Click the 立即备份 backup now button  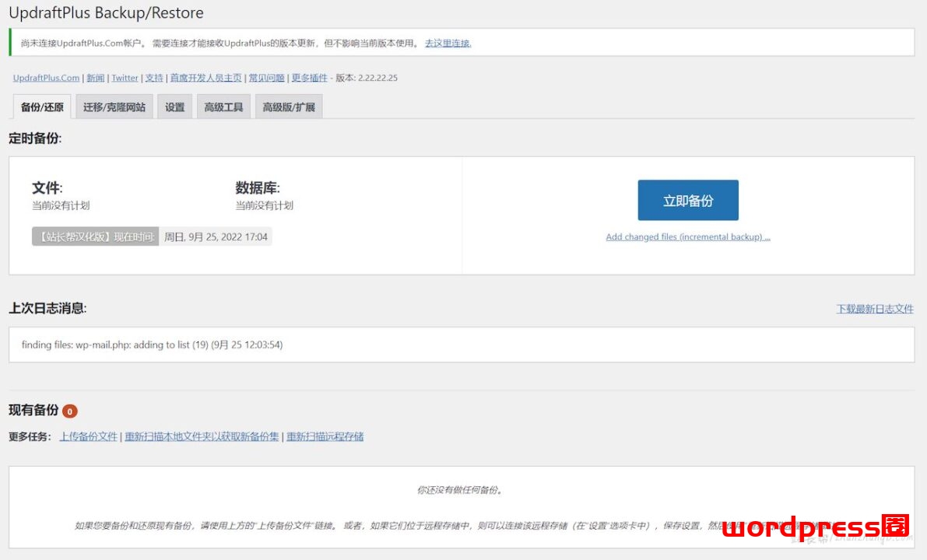(687, 200)
